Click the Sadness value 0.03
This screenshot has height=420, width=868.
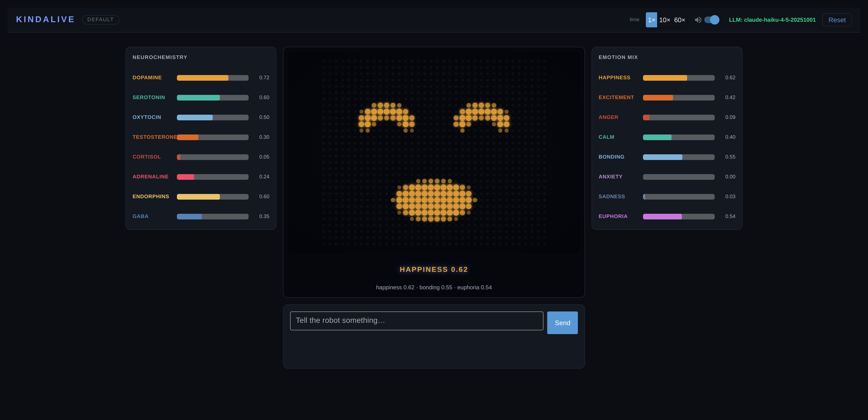(730, 197)
